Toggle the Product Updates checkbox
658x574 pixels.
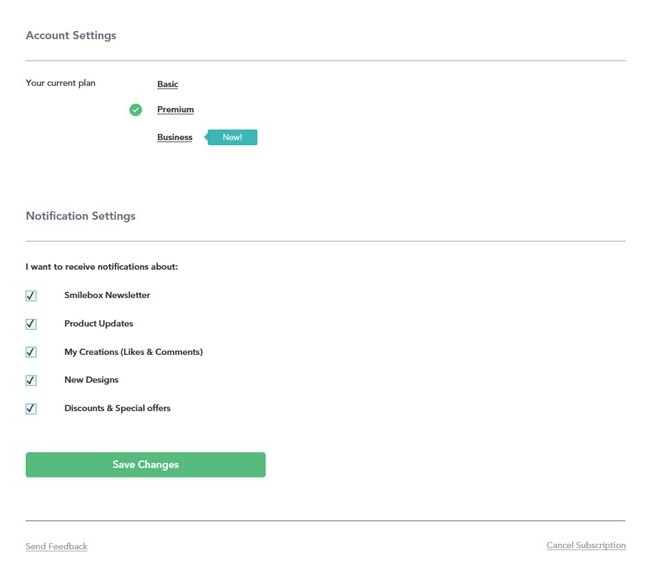(31, 324)
